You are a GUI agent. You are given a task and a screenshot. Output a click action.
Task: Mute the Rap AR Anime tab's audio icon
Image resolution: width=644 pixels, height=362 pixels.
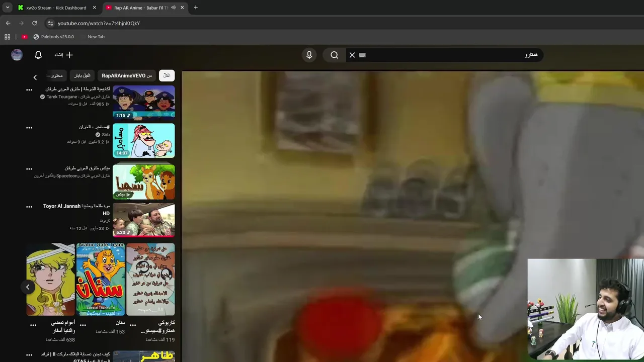click(173, 8)
